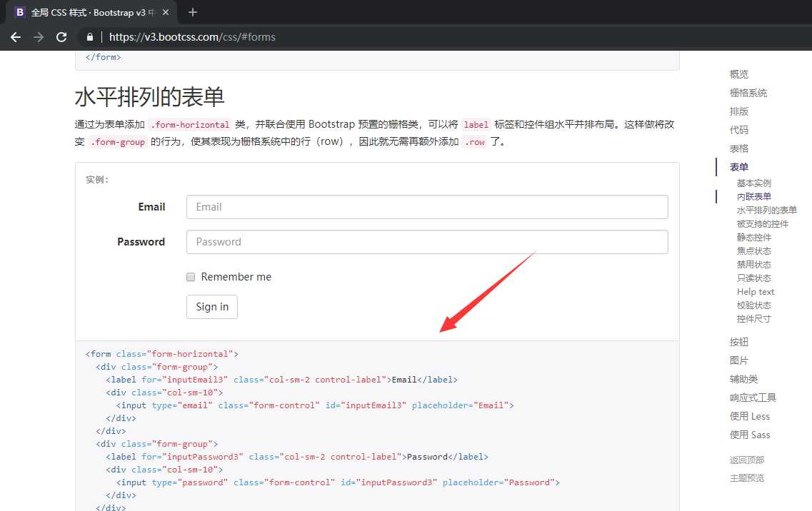This screenshot has width=812, height=511.
Task: Click the Remember me label text
Action: [x=236, y=277]
